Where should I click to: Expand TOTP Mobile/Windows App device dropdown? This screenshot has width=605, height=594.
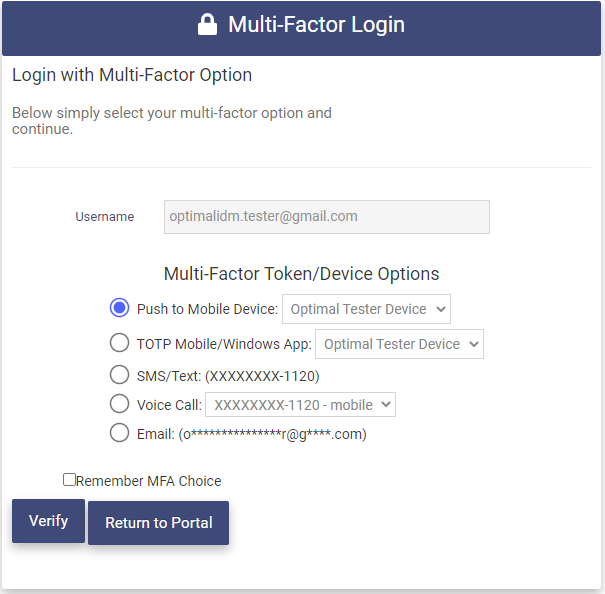399,344
